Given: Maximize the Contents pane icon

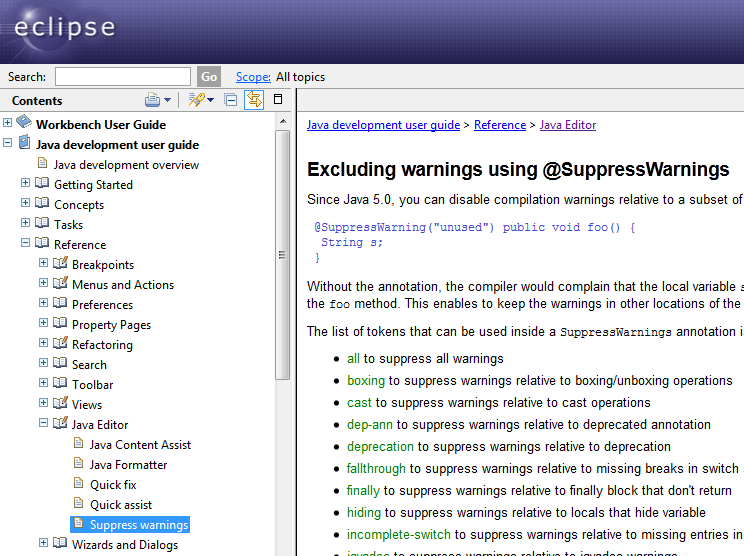Looking at the screenshot, I should point(278,99).
